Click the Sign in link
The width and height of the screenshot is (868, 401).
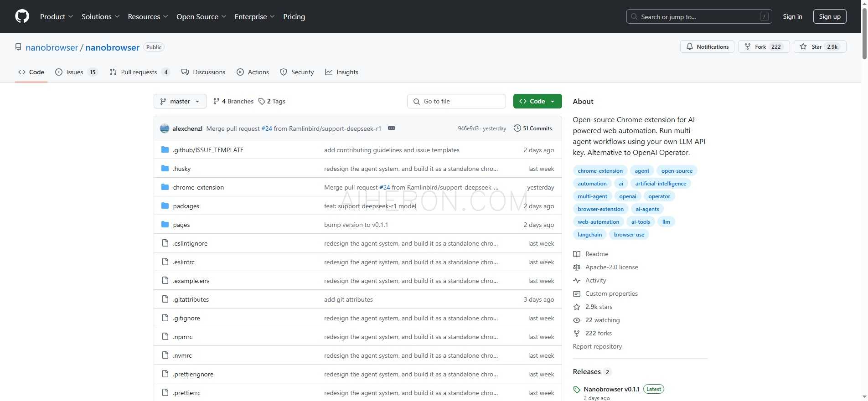(792, 16)
